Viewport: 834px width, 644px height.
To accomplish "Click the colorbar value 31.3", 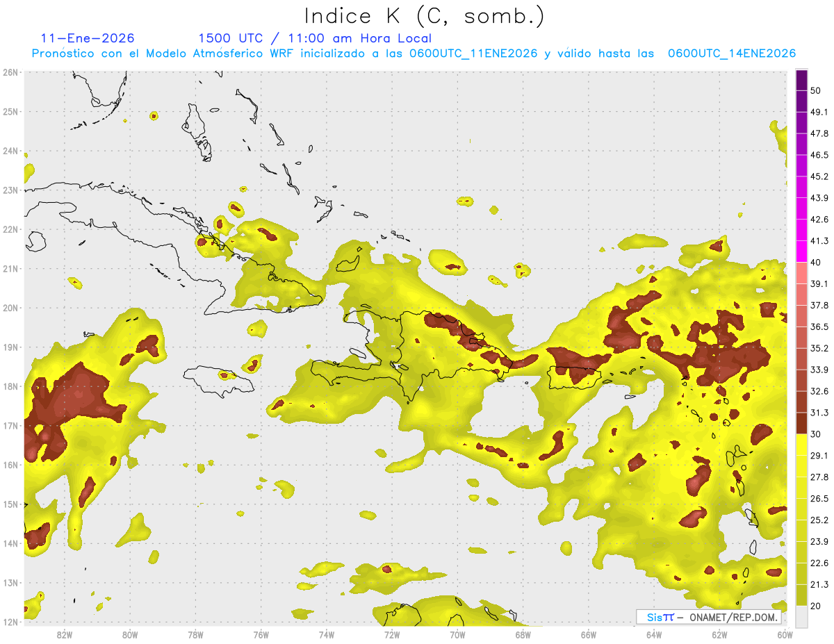I will [819, 413].
